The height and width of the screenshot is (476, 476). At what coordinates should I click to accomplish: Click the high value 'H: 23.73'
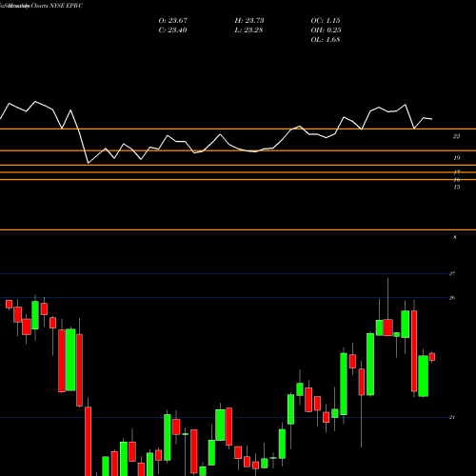(x=249, y=21)
